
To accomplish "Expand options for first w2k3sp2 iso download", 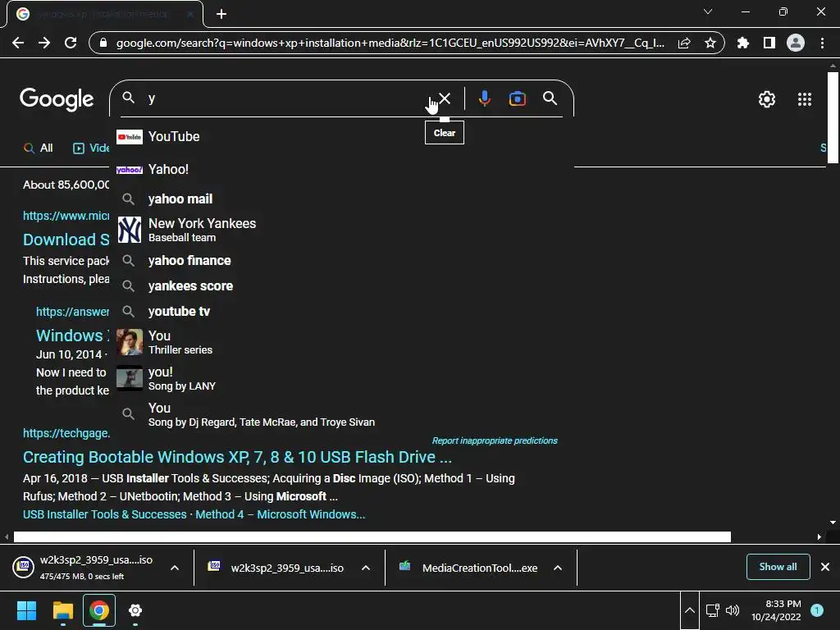I will point(175,568).
